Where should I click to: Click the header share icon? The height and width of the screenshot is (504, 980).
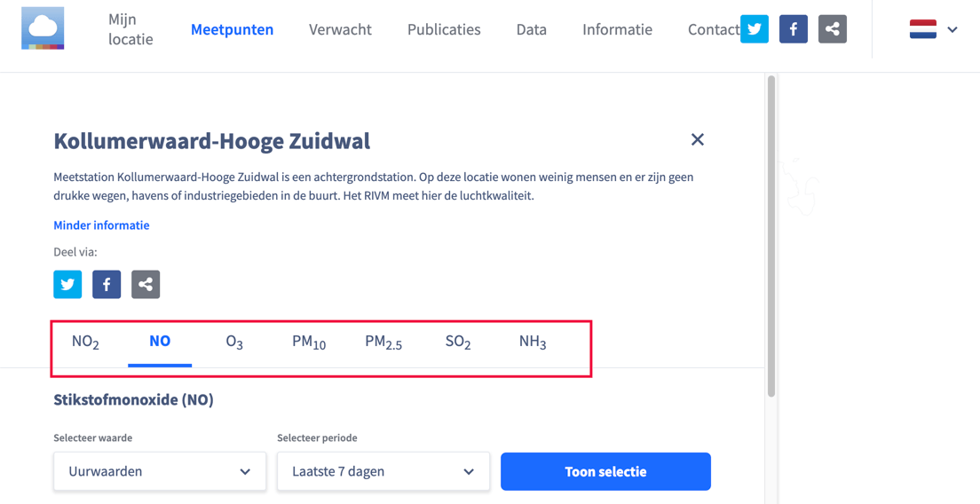click(833, 29)
